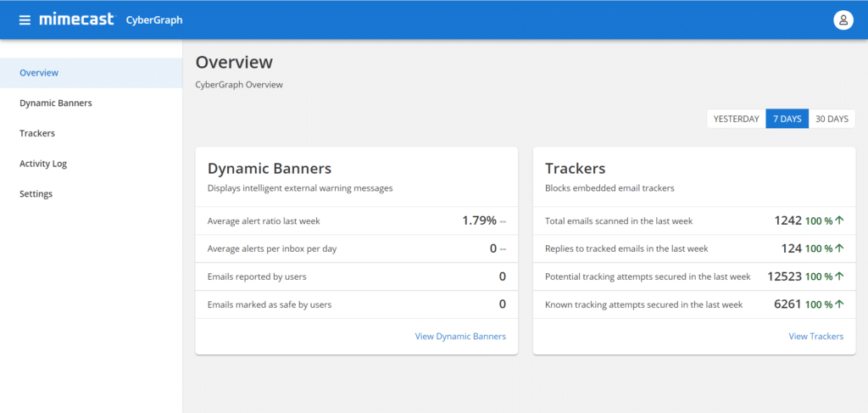The width and height of the screenshot is (868, 413).
Task: Switch to the 30 DAYS range
Action: 832,119
